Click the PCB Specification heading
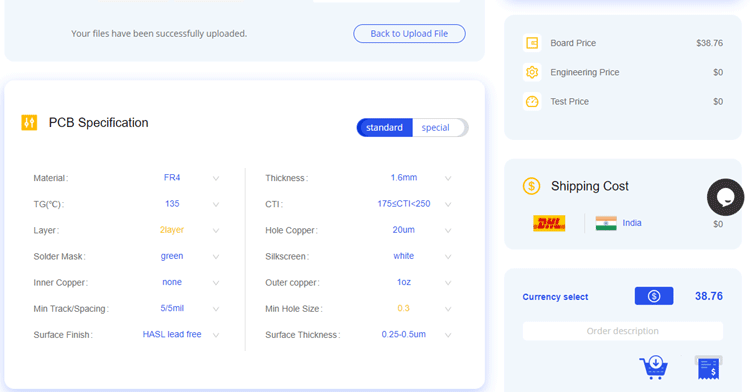Viewport: 750px width, 392px height. pos(99,123)
